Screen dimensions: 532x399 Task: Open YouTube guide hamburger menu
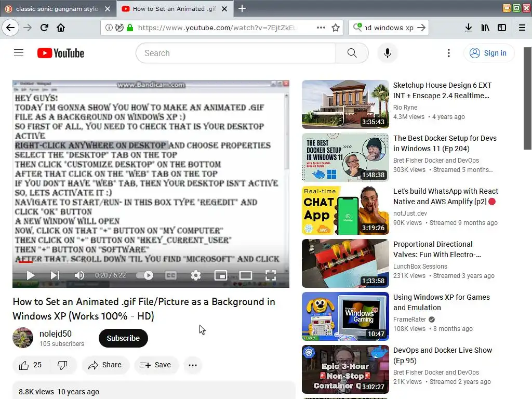point(19,53)
